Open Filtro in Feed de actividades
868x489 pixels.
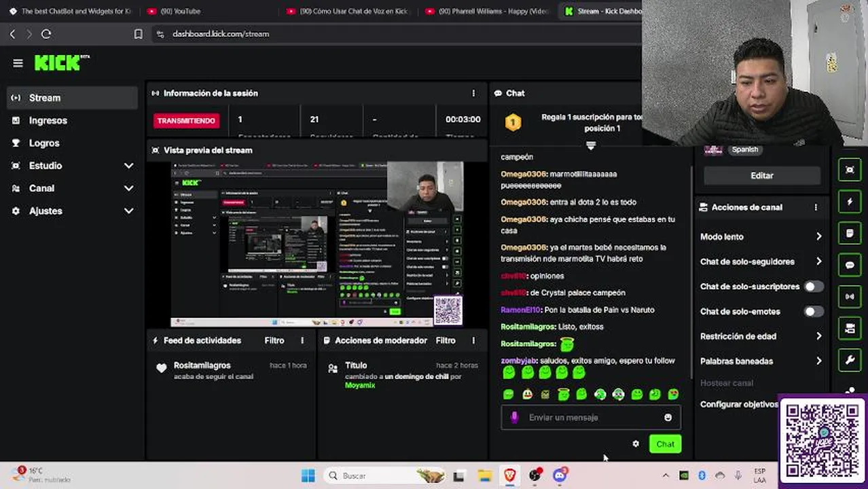tap(274, 340)
